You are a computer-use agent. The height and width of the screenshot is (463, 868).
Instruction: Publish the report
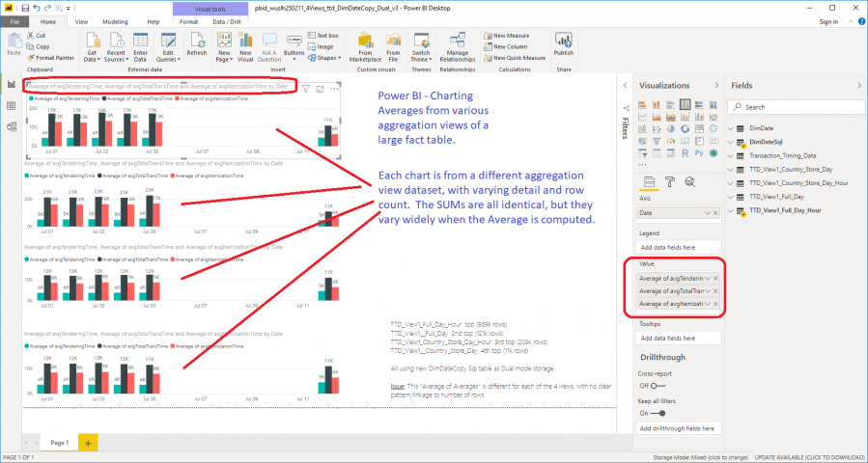[564, 44]
